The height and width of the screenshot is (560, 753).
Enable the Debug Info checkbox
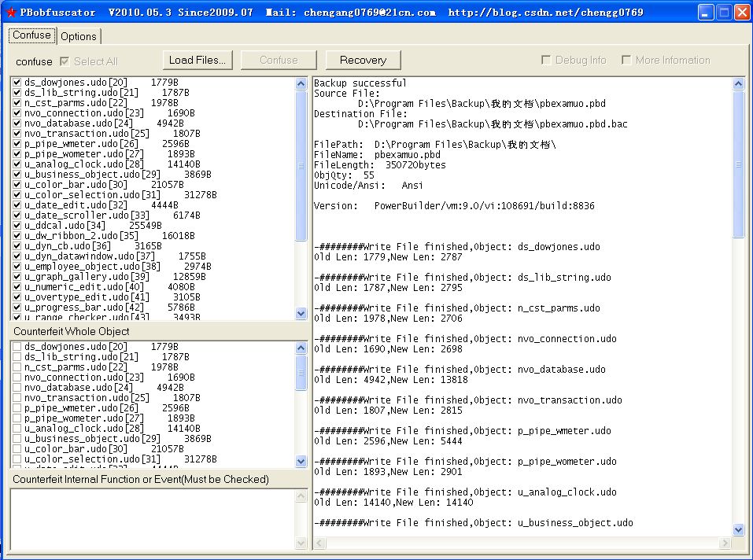click(546, 60)
